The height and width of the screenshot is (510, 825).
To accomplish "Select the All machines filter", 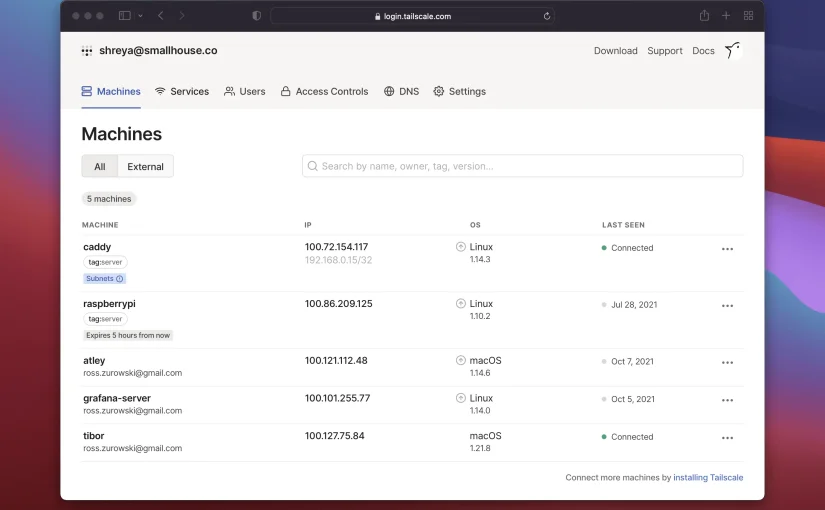I will pyautogui.click(x=99, y=167).
